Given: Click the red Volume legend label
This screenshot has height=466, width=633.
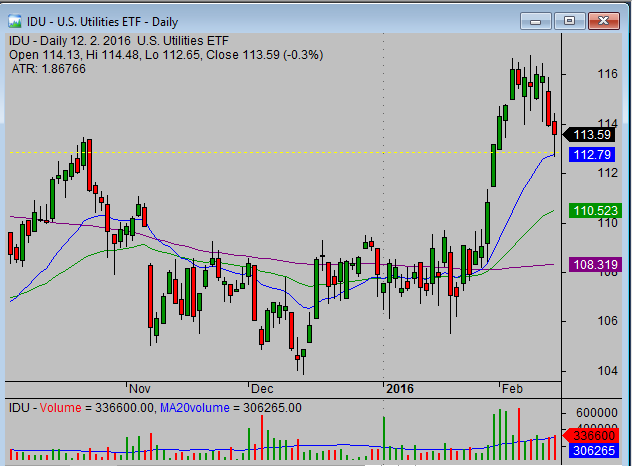Looking at the screenshot, I should [61, 408].
